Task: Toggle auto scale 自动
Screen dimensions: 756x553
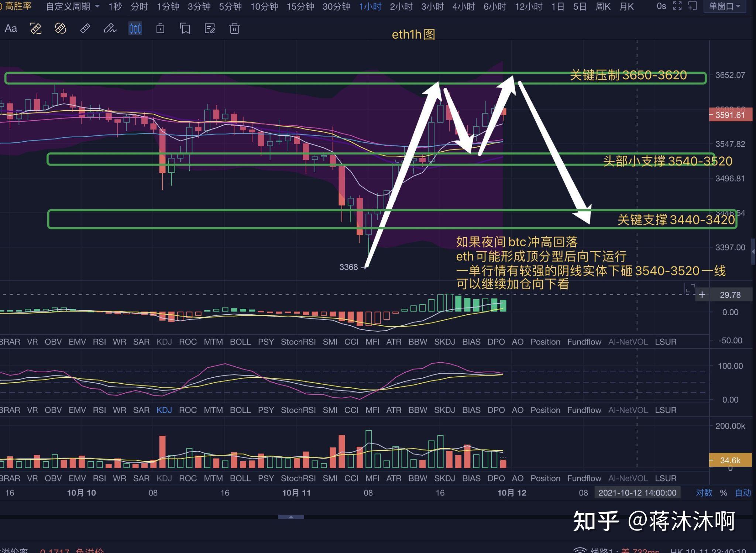Action: [743, 493]
